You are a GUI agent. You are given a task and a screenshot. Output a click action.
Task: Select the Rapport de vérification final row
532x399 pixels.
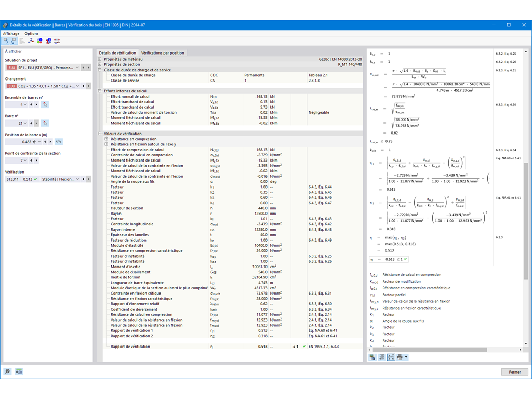click(233, 347)
